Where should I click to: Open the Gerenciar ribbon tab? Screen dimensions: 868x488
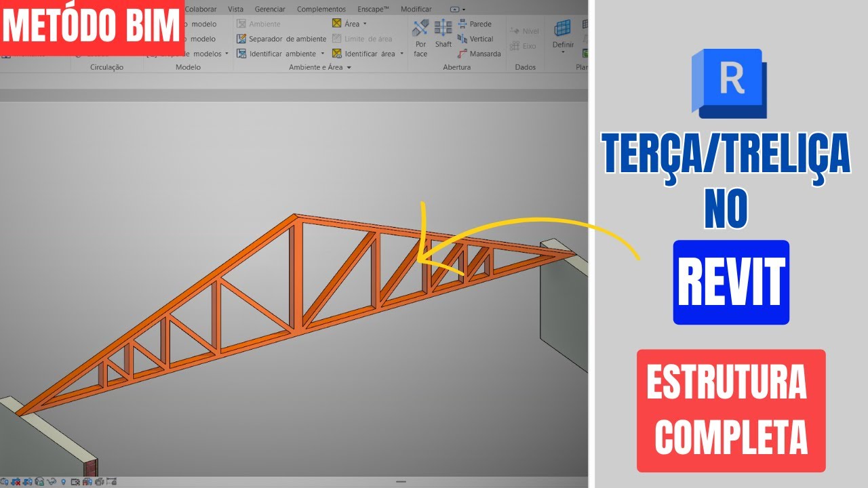(x=271, y=9)
